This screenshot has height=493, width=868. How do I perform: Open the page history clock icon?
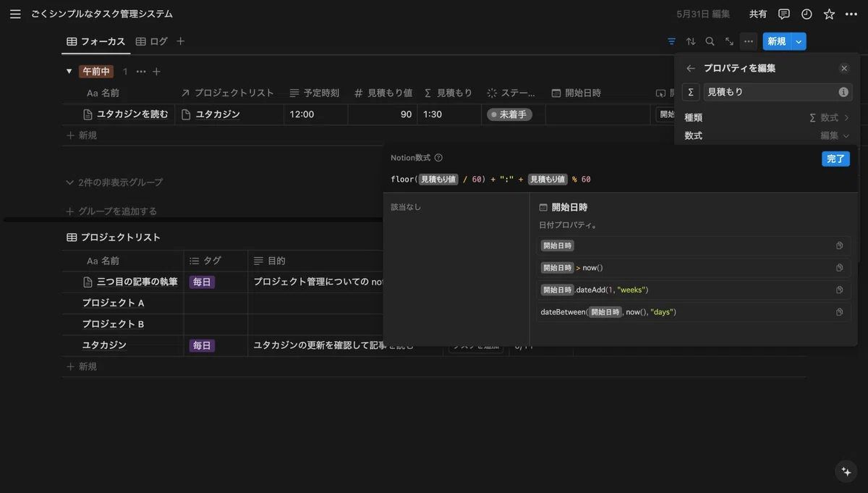point(807,14)
